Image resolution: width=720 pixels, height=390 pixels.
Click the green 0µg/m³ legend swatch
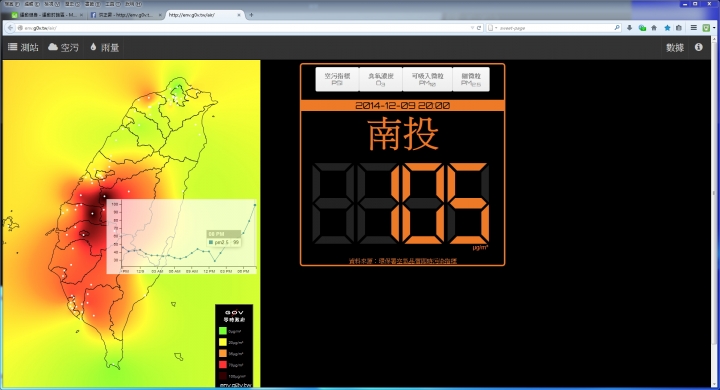[x=223, y=331]
